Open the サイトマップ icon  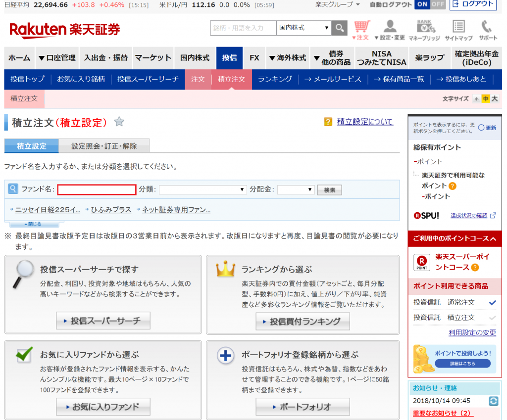[458, 30]
